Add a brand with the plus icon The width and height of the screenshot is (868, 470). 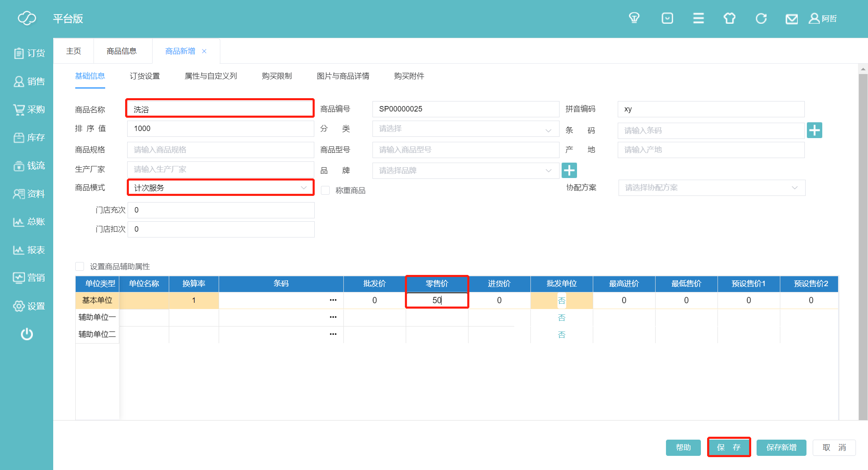[569, 170]
